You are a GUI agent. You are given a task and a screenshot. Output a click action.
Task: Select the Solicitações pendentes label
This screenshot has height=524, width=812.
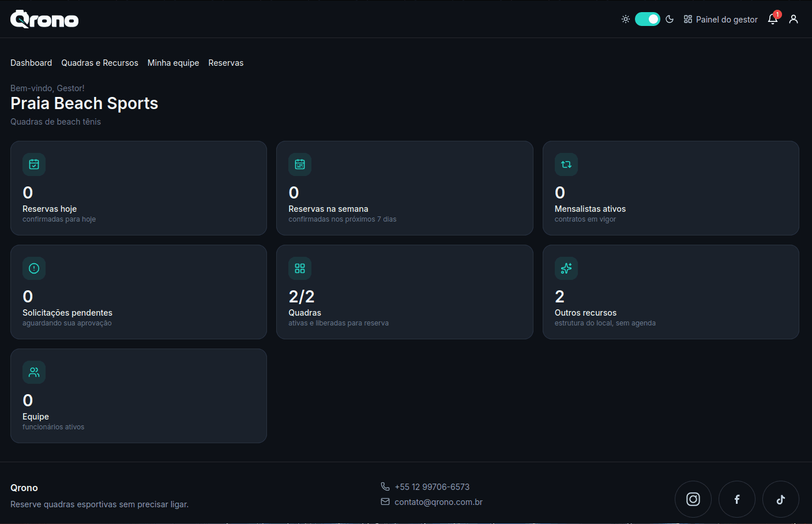point(67,313)
